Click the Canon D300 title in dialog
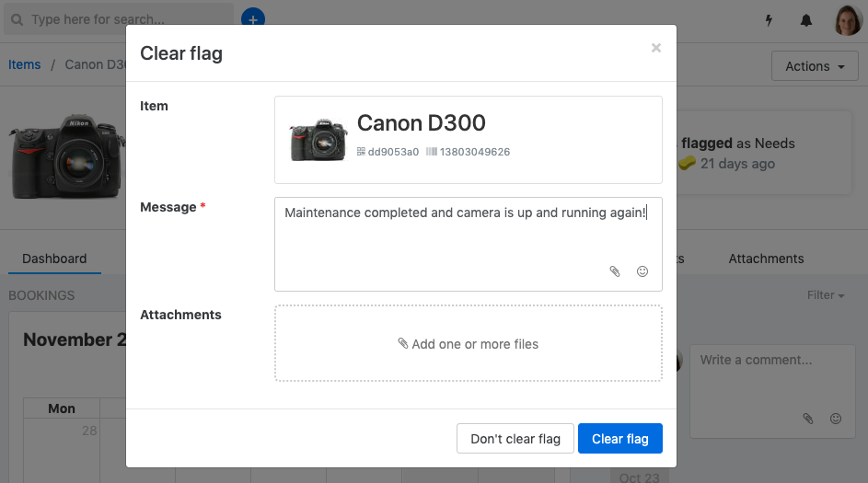Image resolution: width=868 pixels, height=483 pixels. tap(422, 123)
